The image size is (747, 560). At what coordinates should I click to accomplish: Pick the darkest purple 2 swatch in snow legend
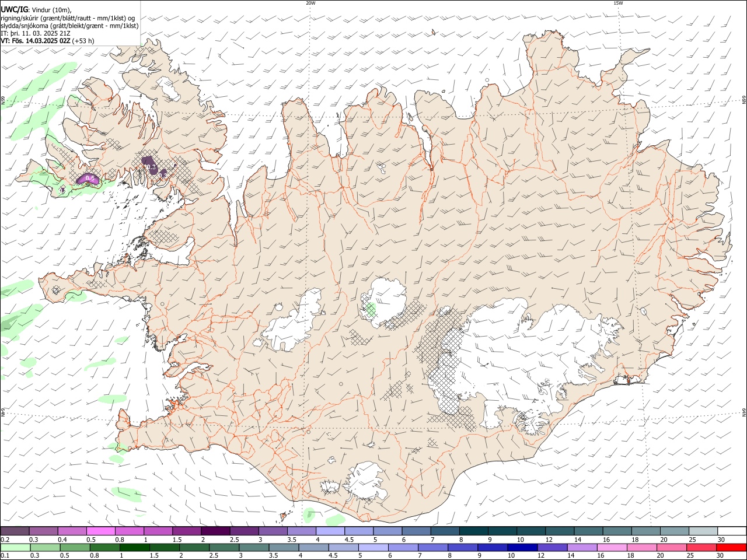215,531
